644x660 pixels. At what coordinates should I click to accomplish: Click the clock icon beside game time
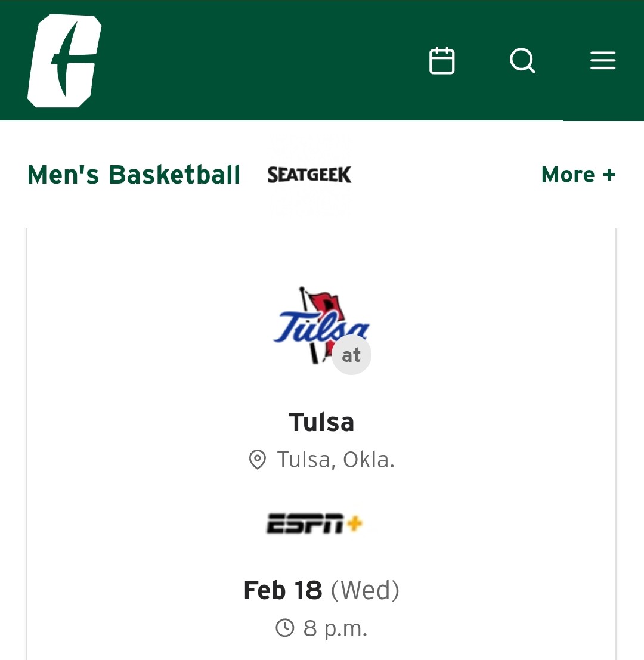pos(285,628)
